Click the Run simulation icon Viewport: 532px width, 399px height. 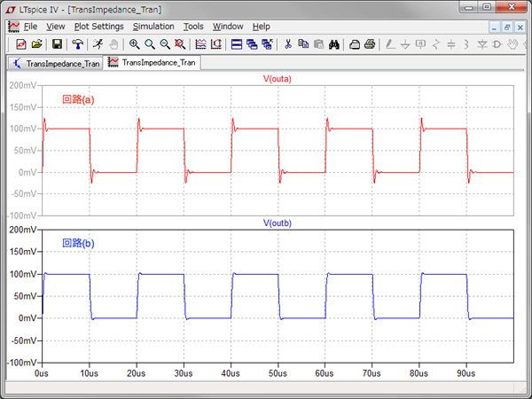pos(97,44)
